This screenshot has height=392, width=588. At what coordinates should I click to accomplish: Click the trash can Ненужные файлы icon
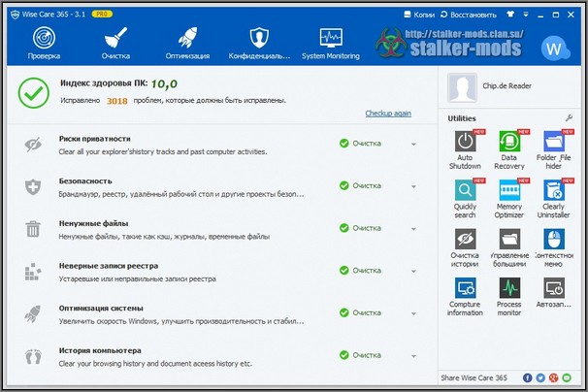click(x=33, y=229)
